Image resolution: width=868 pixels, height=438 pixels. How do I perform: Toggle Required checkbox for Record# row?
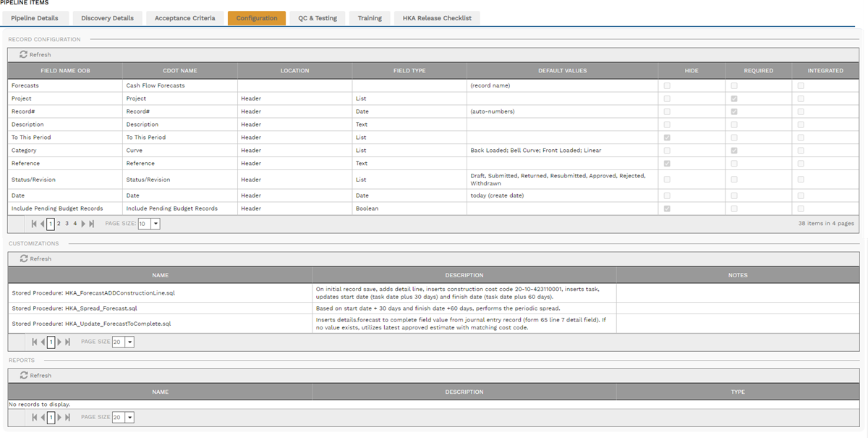point(734,111)
